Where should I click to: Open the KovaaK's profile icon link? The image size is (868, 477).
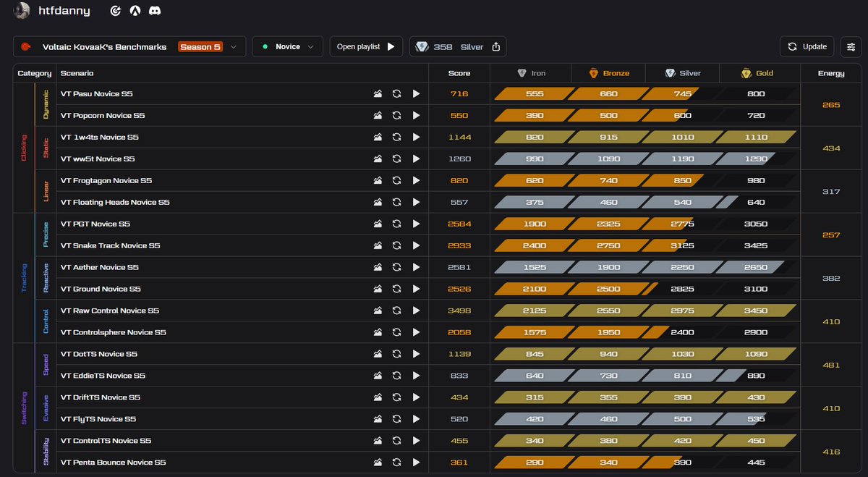[115, 11]
